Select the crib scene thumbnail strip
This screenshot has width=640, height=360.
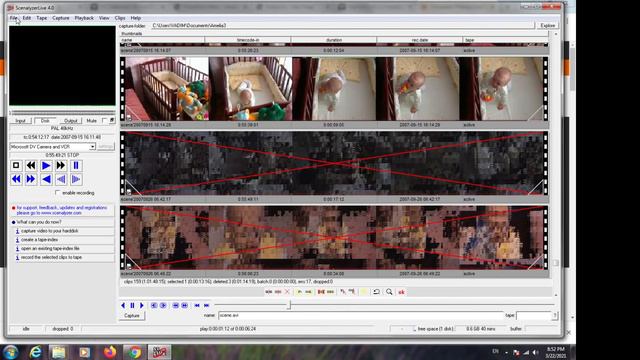(334, 89)
